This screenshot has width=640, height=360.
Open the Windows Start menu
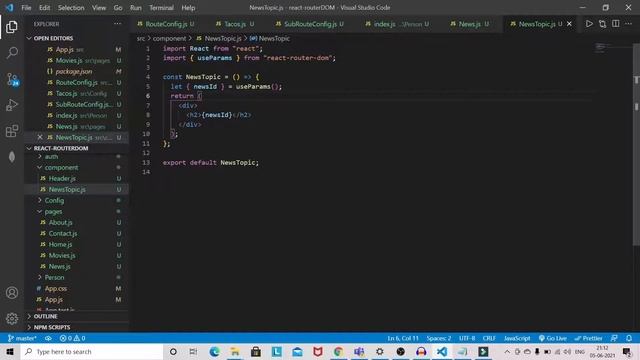pos(10,351)
